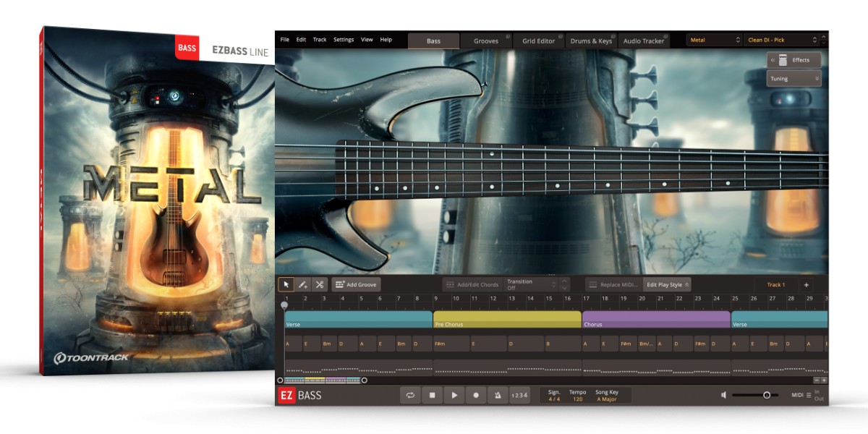The height and width of the screenshot is (434, 868).
Task: Detach Audio Tracker tab via pop-out icon
Action: [665, 36]
